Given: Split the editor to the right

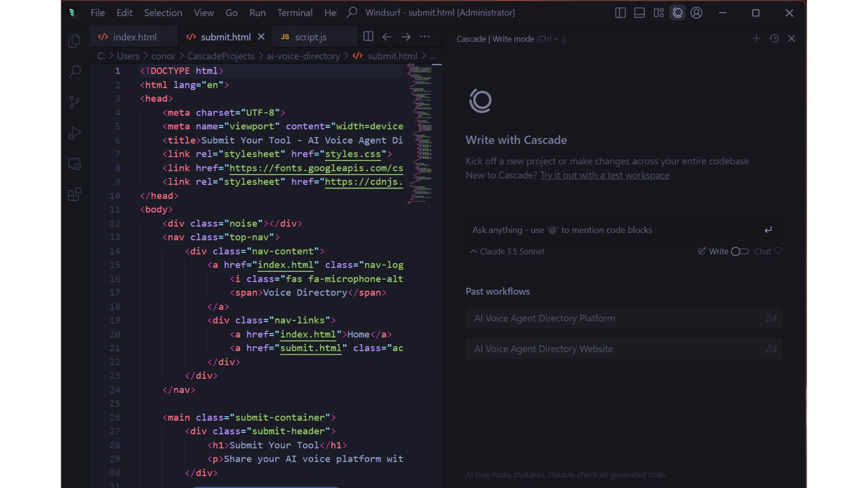Looking at the screenshot, I should tap(368, 36).
